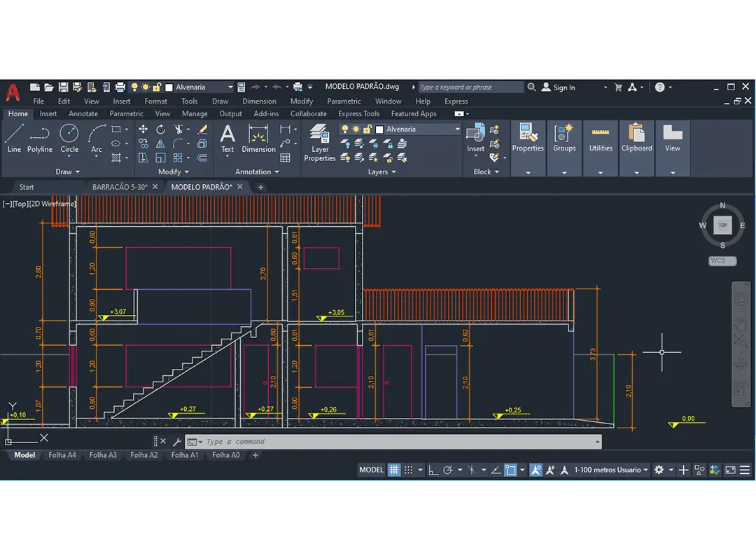Activate the Move tool in Modify panel
756x560 pixels.
coord(143,129)
